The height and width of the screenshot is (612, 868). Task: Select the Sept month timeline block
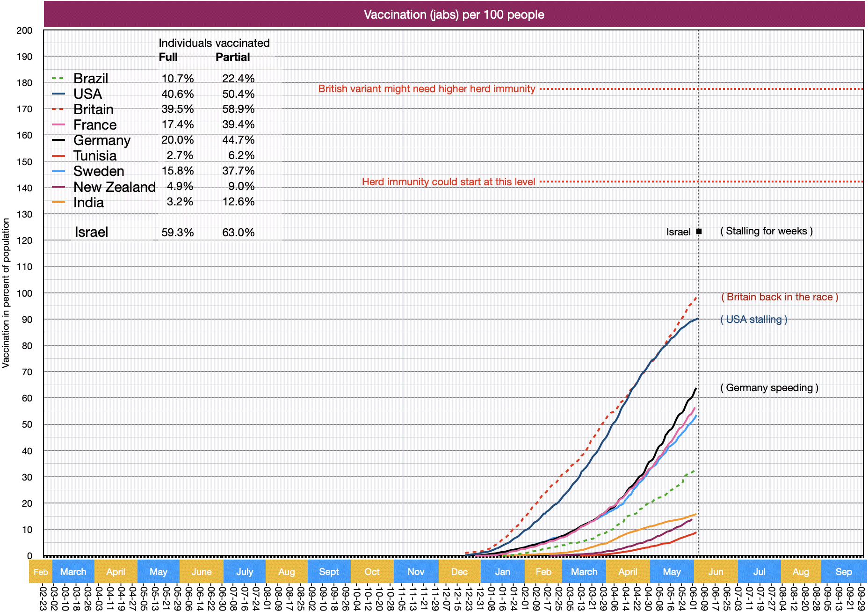tap(329, 572)
